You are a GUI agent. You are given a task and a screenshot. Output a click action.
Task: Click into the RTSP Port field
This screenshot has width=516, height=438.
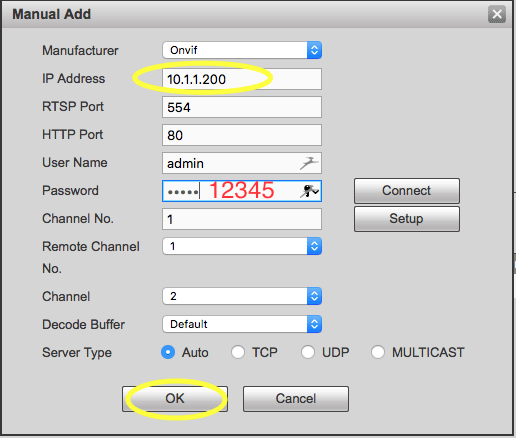point(242,107)
